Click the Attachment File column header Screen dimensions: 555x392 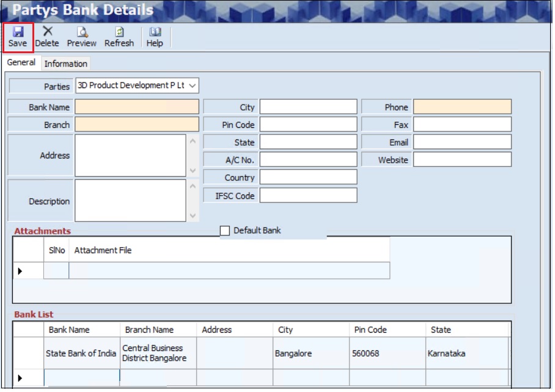(x=103, y=250)
